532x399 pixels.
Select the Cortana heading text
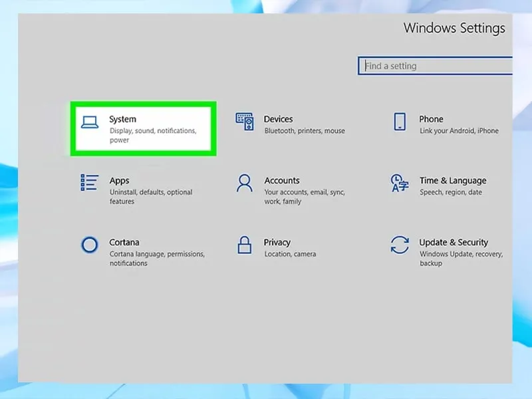124,242
